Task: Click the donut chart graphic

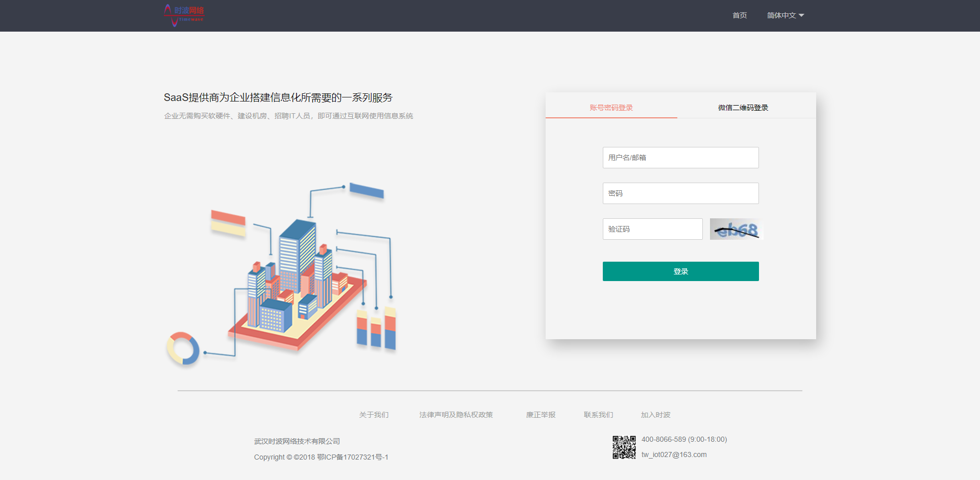Action: tap(183, 349)
